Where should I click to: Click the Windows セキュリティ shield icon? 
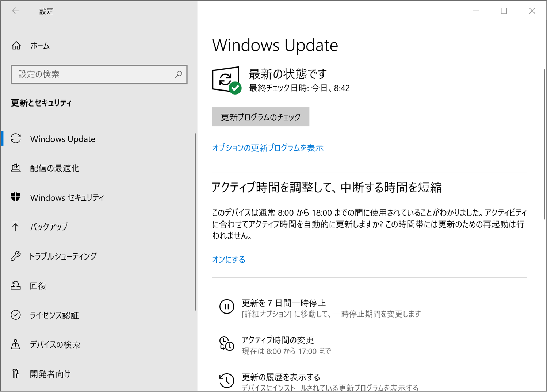tap(16, 197)
